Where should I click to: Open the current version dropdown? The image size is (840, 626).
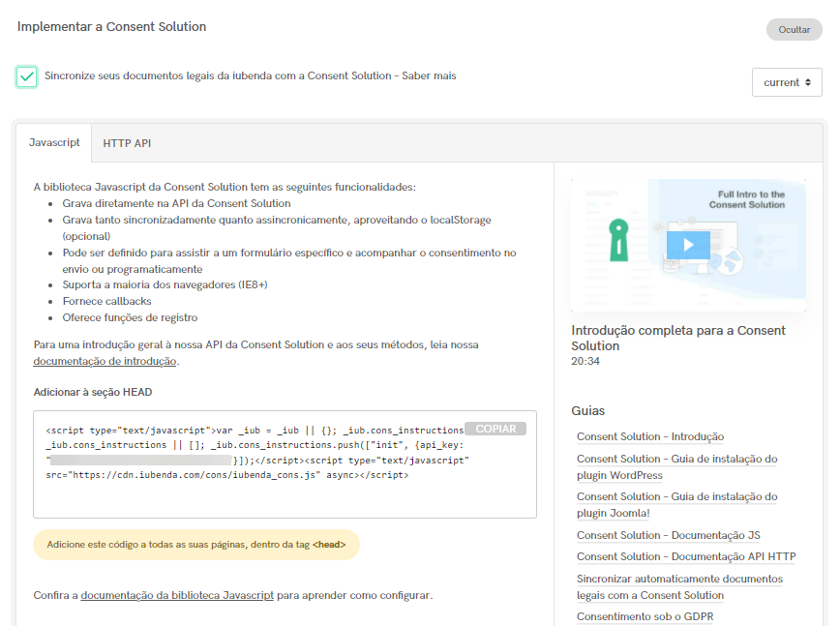pos(789,82)
